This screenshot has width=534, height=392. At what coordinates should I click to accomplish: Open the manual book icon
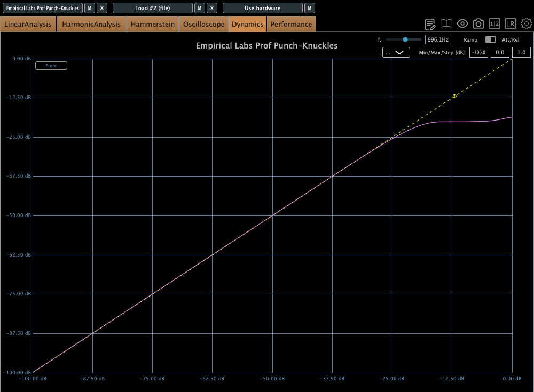446,24
